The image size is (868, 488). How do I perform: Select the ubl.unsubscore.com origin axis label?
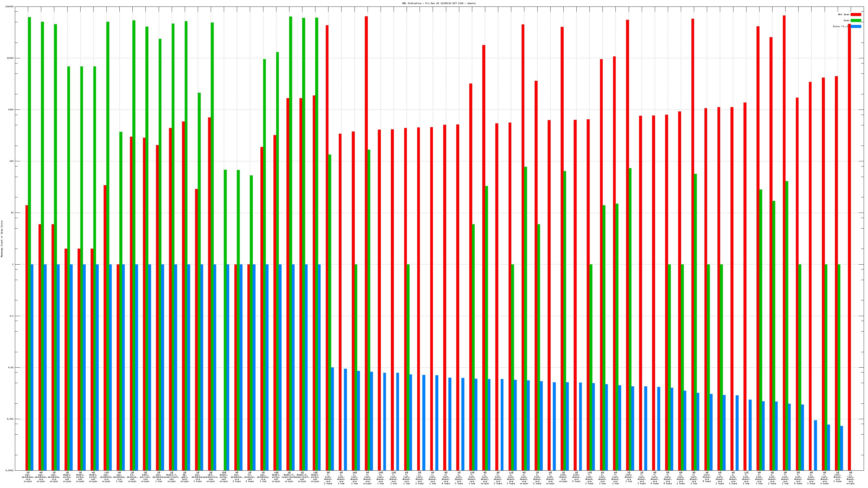click(211, 477)
